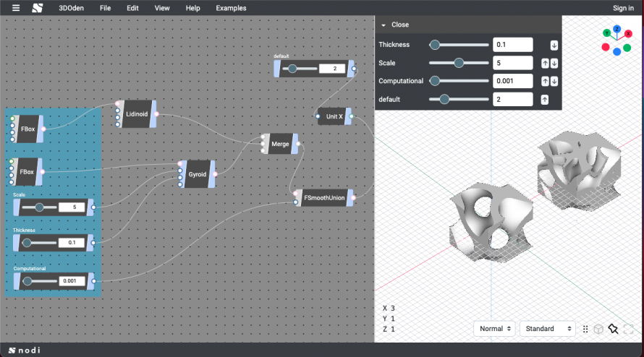
Task: Click the grid dots icon in the viewport toolbar
Action: click(x=585, y=329)
